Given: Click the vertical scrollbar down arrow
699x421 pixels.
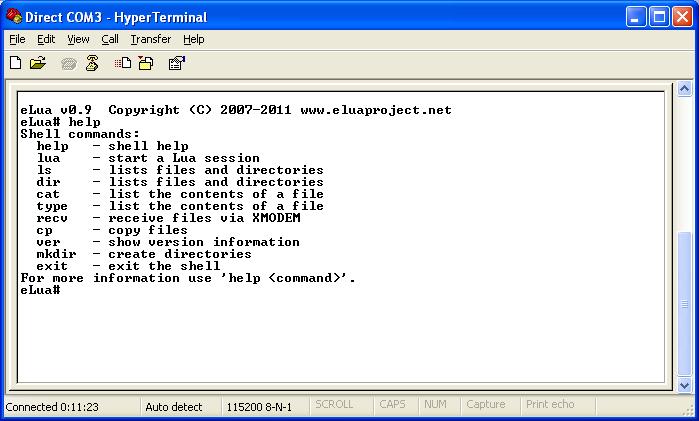Looking at the screenshot, I should tap(685, 385).
